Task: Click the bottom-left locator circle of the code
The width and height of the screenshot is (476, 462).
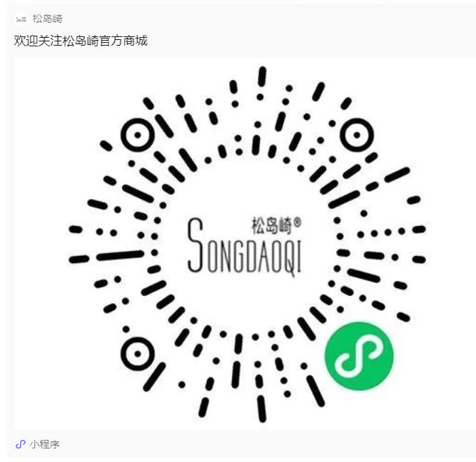Action: pyautogui.click(x=138, y=354)
